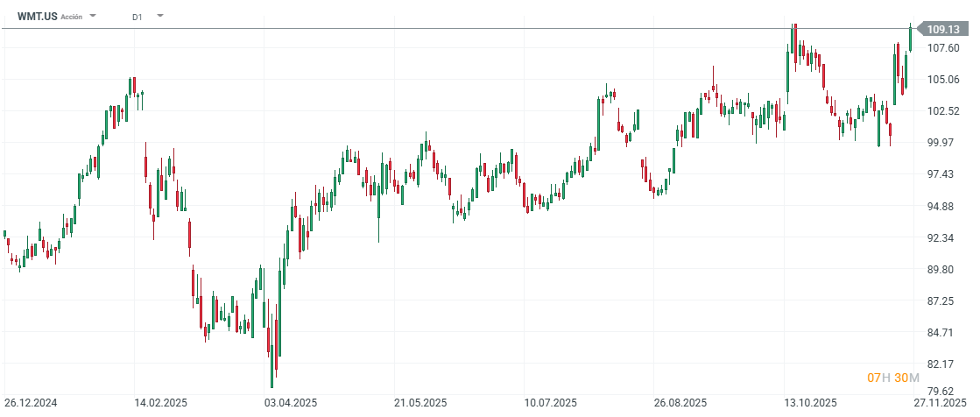Click the 03.04.2025 date label

click(x=291, y=404)
